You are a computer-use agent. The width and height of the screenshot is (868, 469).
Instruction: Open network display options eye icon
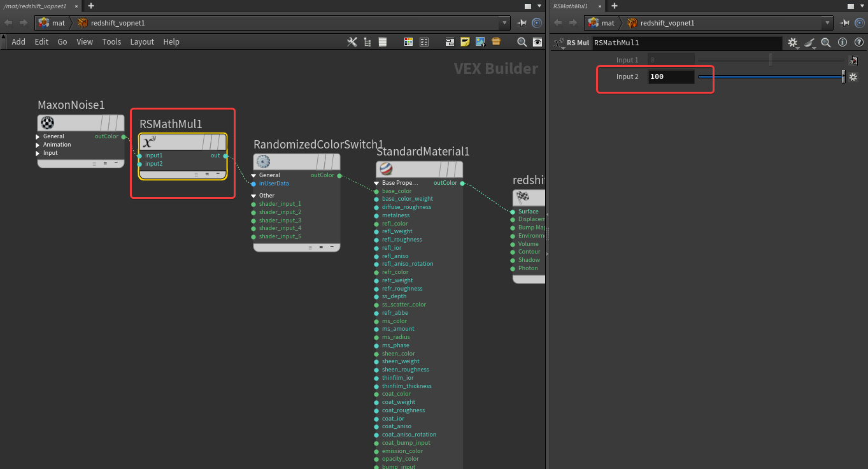(x=537, y=42)
